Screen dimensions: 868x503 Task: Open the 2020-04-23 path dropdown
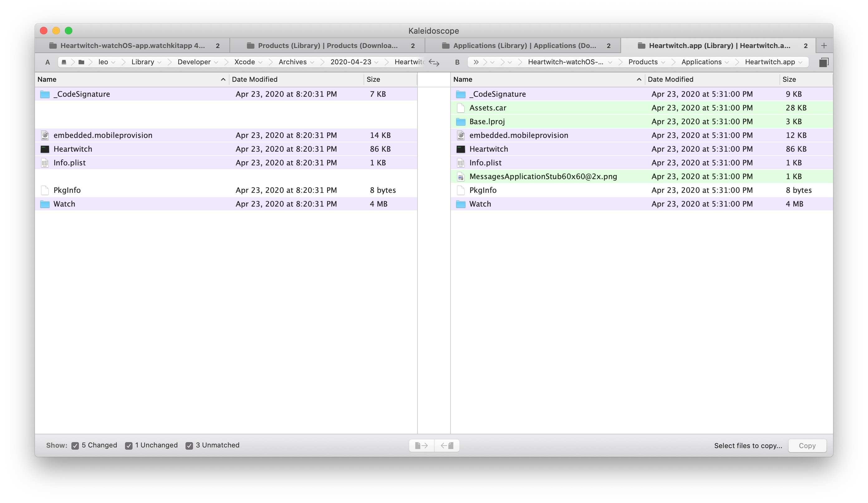pyautogui.click(x=377, y=62)
